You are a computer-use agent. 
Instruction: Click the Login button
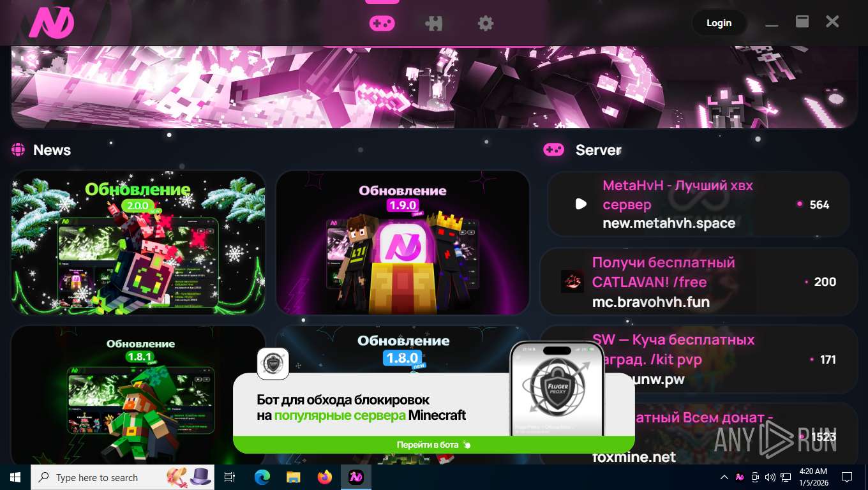point(719,23)
